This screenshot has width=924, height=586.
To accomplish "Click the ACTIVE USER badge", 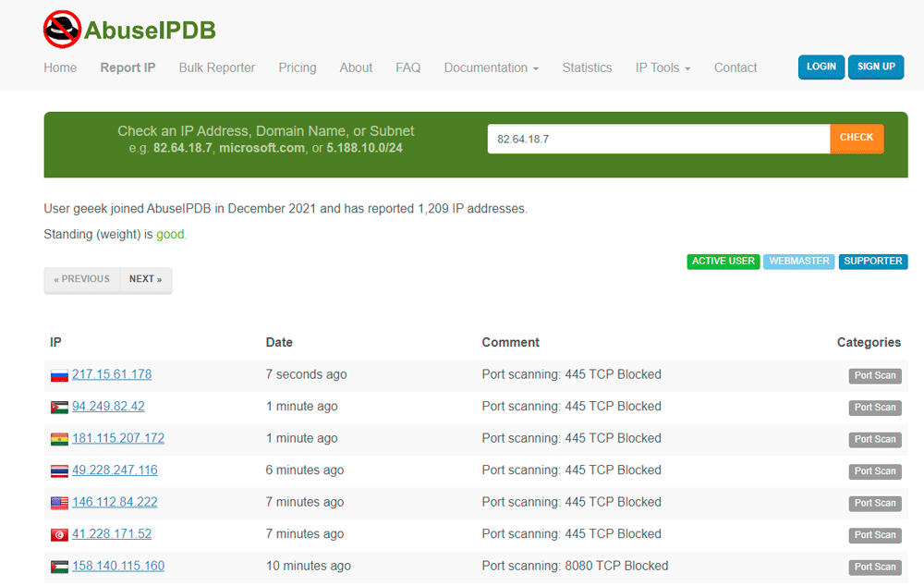I will (723, 262).
